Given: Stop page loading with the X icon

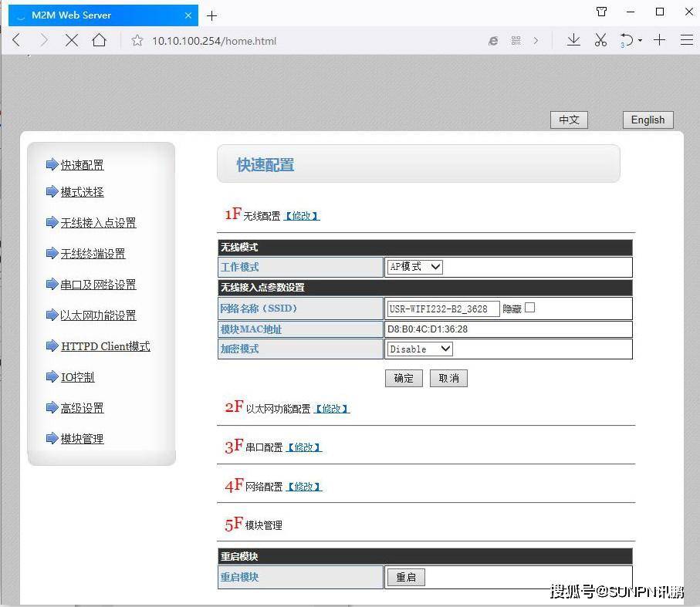Looking at the screenshot, I should pyautogui.click(x=72, y=40).
